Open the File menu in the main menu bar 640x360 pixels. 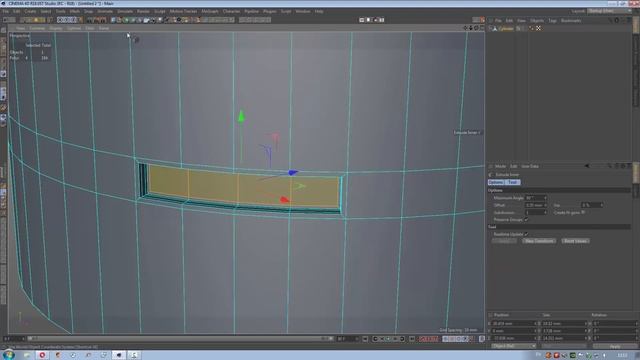(5, 11)
